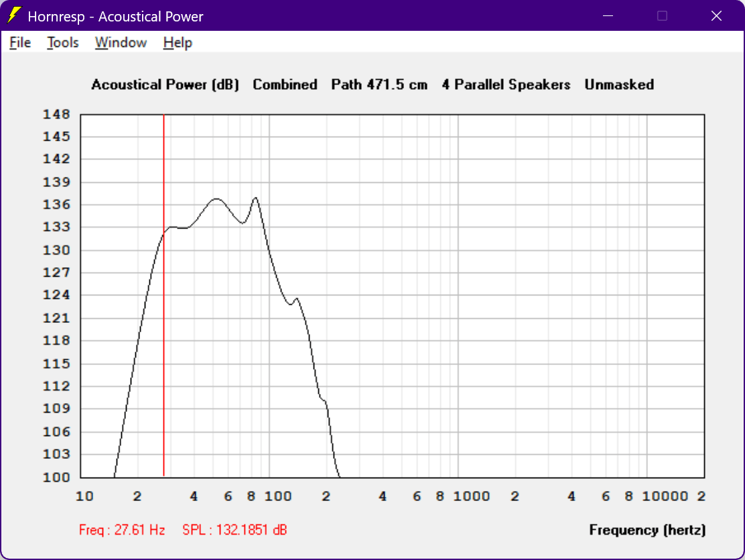
Task: Click the 'SPL : 132.1851 dB' readout
Action: tap(234, 530)
